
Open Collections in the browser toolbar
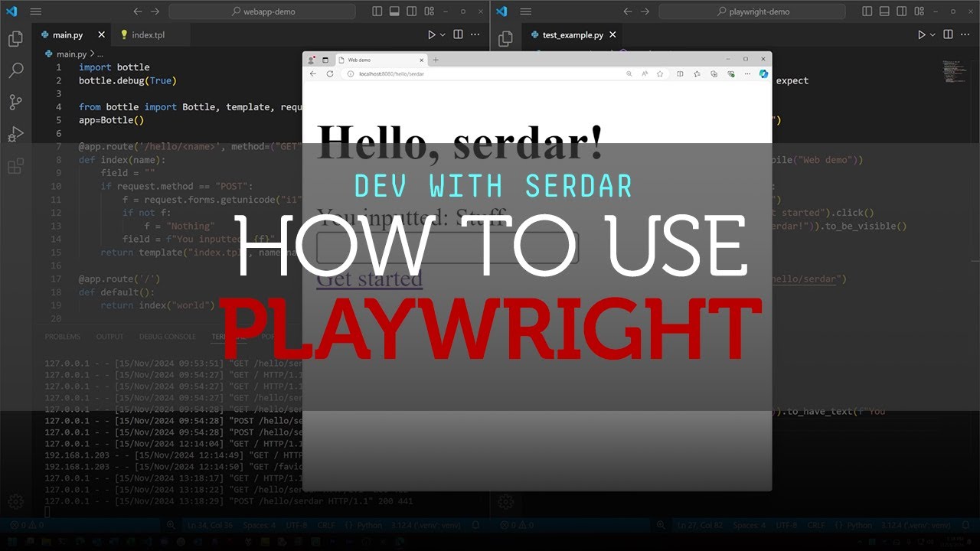tap(714, 74)
